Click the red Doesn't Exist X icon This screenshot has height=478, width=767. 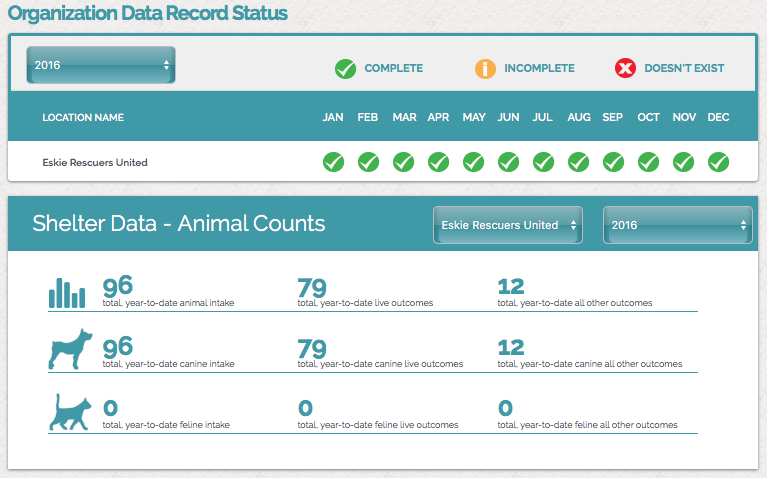point(625,68)
